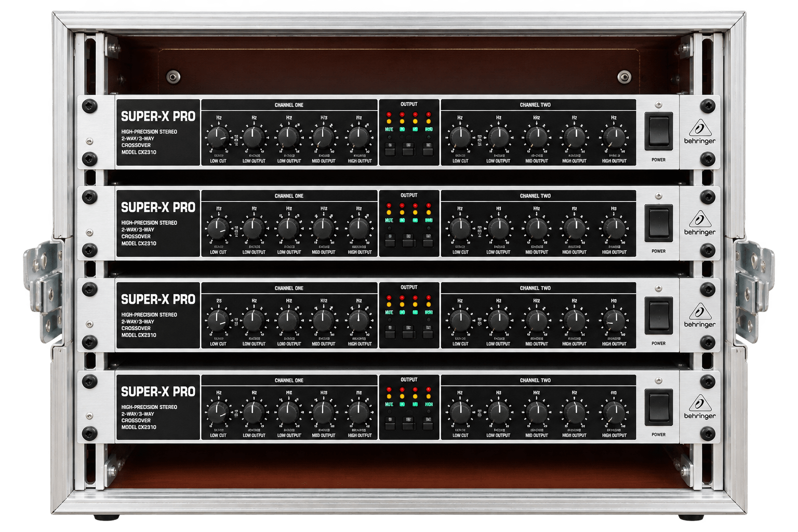Adjust Channel One Low Cut knob, third unit

coord(218,320)
